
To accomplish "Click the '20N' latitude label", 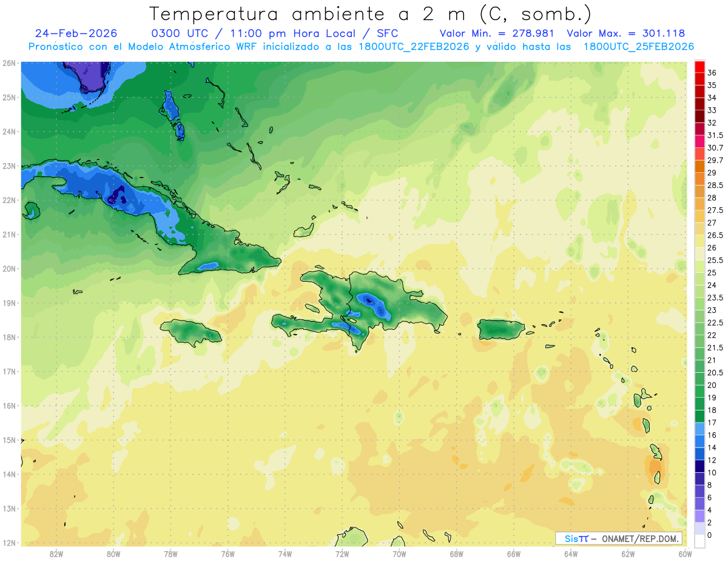I will (x=10, y=269).
